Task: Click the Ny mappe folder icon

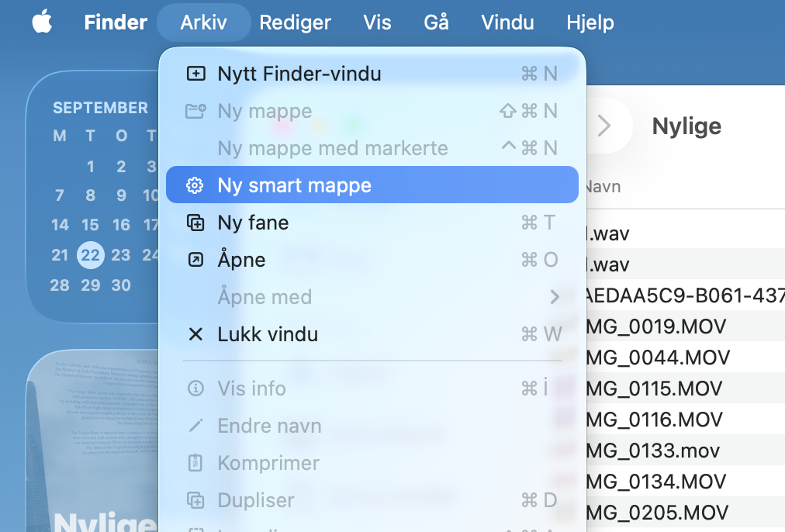Action: pos(195,111)
